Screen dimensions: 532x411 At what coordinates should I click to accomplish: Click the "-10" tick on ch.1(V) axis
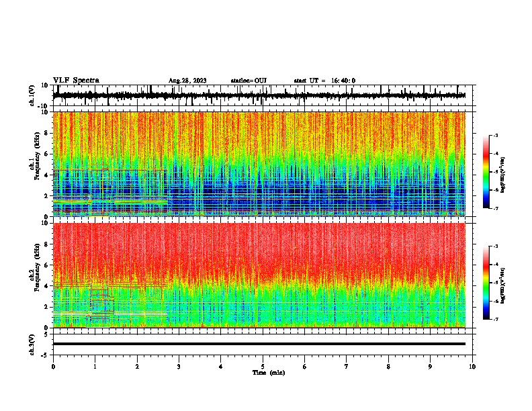(x=44, y=106)
